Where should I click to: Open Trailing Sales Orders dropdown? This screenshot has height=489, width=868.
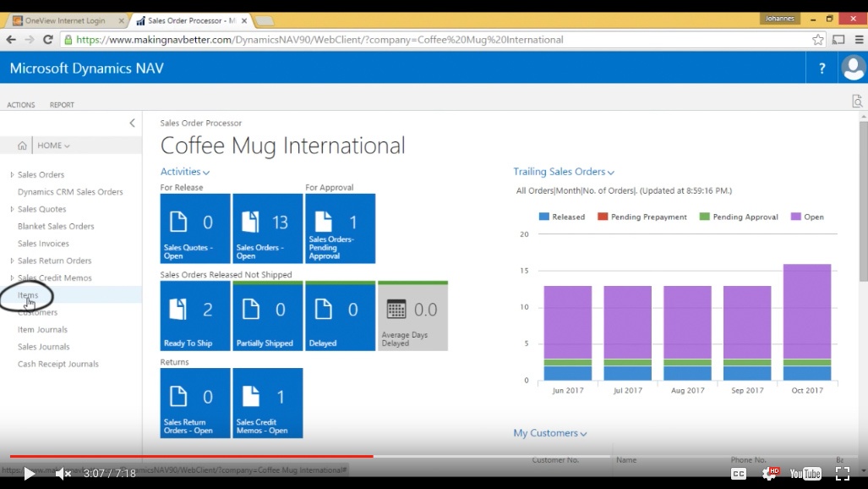[564, 172]
